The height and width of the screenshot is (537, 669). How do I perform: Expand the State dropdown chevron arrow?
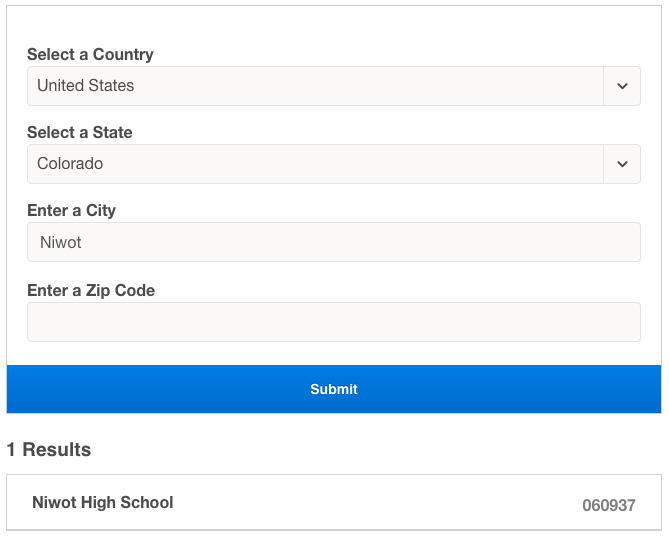(x=622, y=164)
